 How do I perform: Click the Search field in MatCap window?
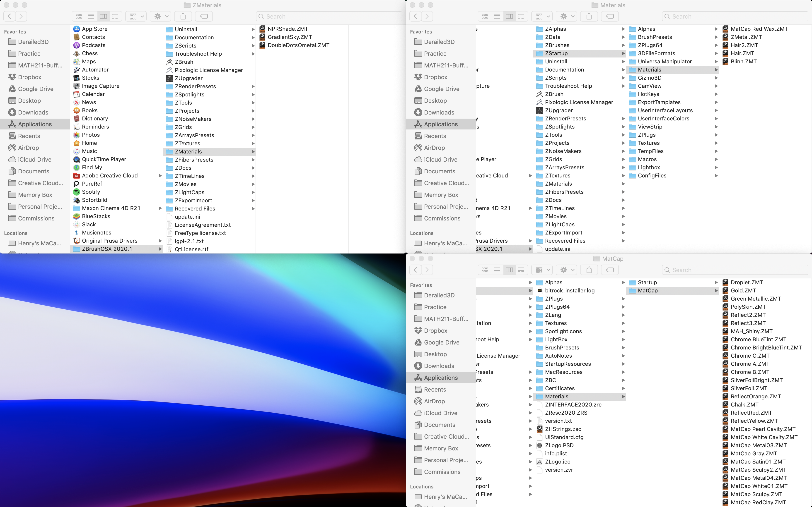click(735, 270)
